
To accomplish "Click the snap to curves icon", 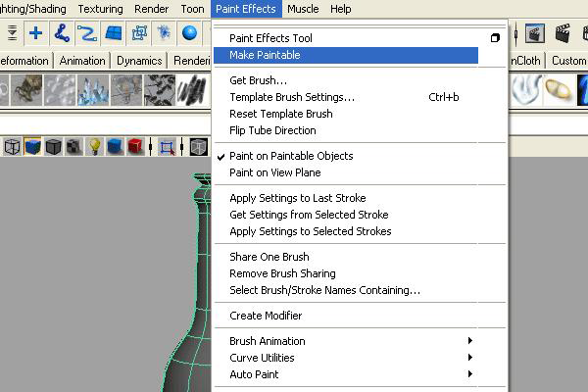I will (63, 32).
